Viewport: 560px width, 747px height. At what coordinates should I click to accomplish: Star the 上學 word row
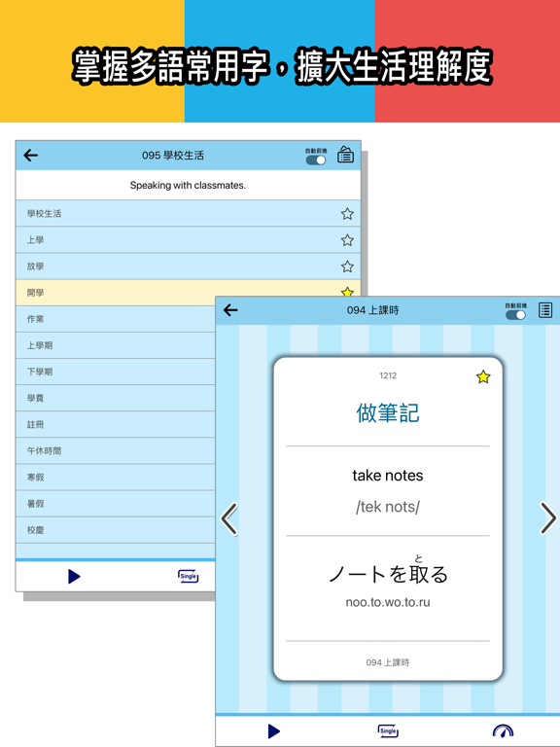point(347,240)
